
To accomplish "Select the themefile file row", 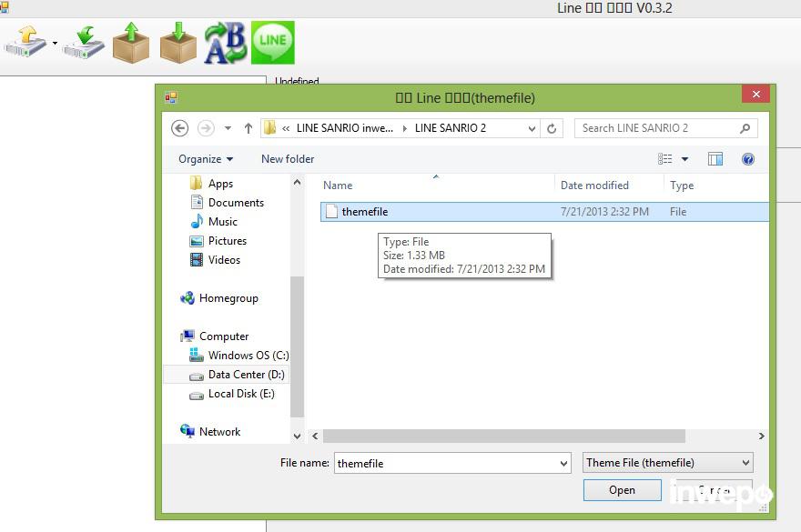I will (x=544, y=212).
